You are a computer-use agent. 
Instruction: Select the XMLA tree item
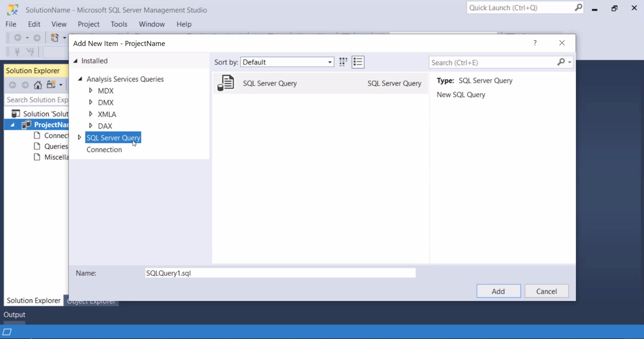[107, 114]
